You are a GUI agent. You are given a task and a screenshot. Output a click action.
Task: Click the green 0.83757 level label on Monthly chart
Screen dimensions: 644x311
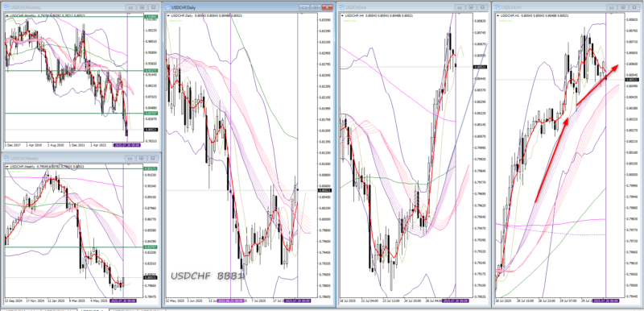[x=151, y=113]
